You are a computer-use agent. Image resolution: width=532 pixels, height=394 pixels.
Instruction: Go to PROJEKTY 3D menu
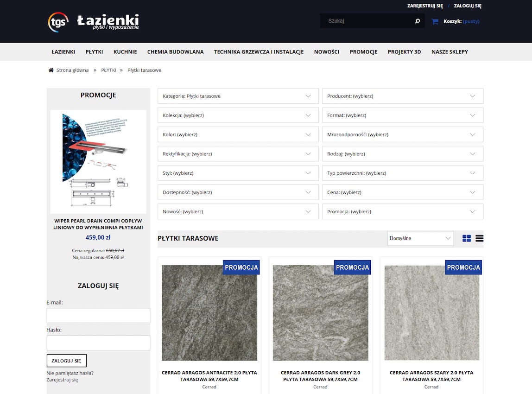[404, 52]
